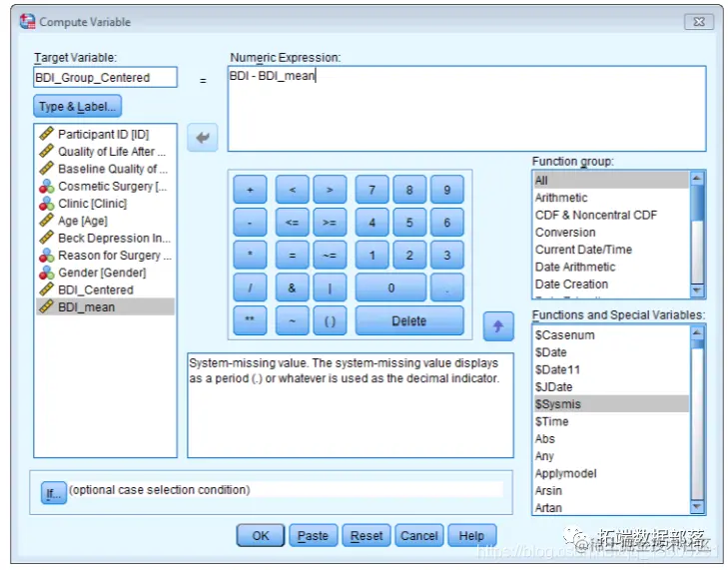Choose Arithmetic function group
Image resolution: width=728 pixels, height=570 pixels.
point(611,198)
